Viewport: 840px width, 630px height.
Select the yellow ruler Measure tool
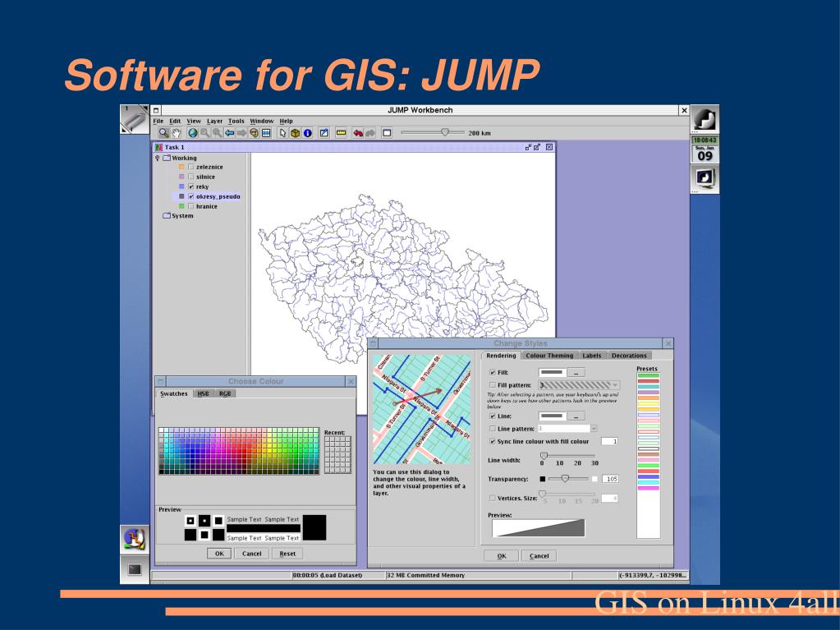point(341,133)
